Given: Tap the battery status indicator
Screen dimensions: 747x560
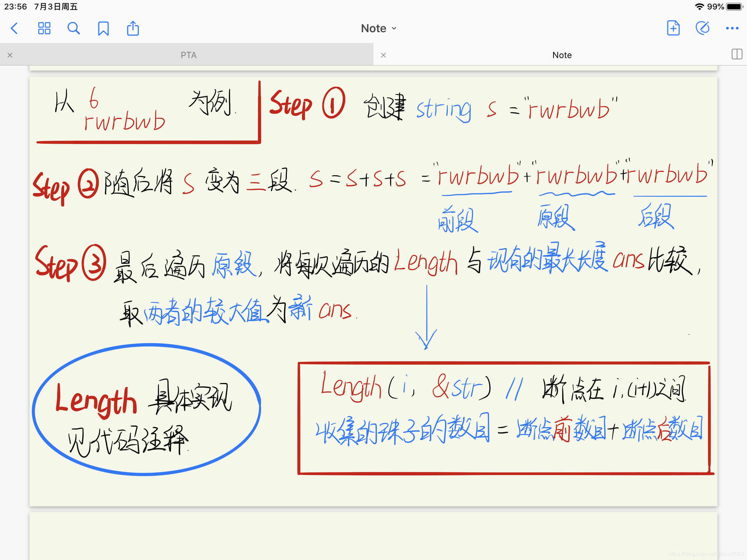Looking at the screenshot, I should (734, 6).
